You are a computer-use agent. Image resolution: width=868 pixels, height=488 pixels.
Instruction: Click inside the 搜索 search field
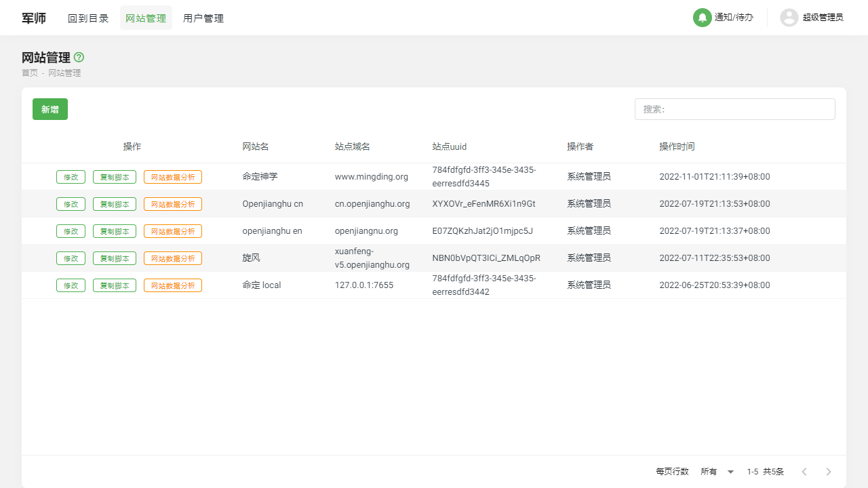pos(734,108)
